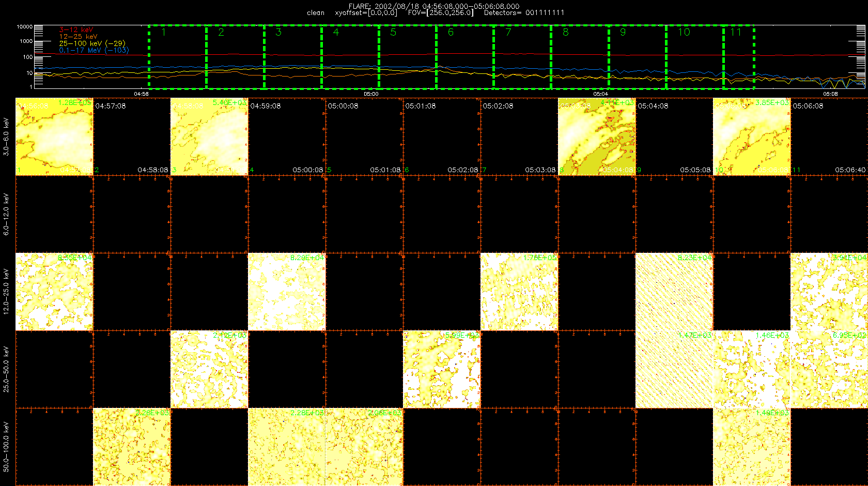Open the 12-25 keV image with peak 1.76E+05
The image size is (868, 486).
(519, 292)
